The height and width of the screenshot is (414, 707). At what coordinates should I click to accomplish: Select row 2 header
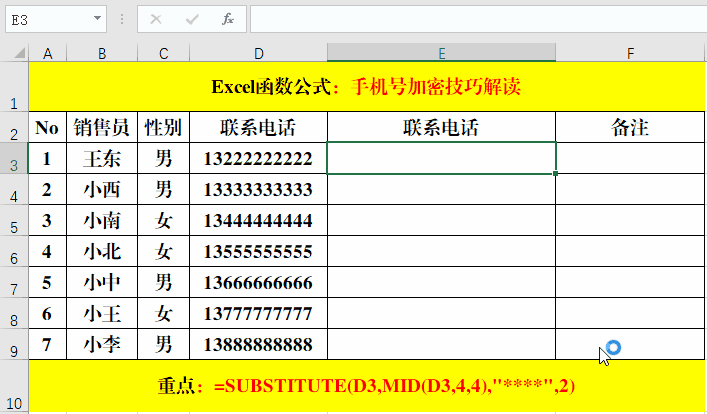point(14,127)
